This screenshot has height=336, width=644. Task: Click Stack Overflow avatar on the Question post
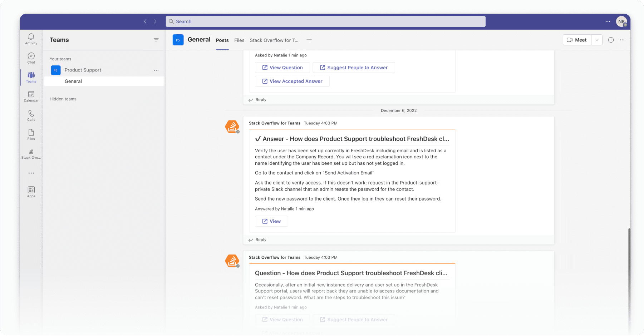(x=232, y=261)
